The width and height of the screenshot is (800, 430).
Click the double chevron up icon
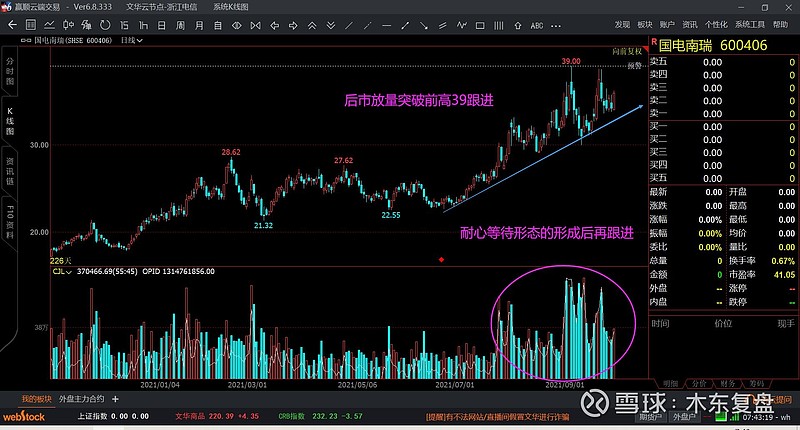click(312, 25)
